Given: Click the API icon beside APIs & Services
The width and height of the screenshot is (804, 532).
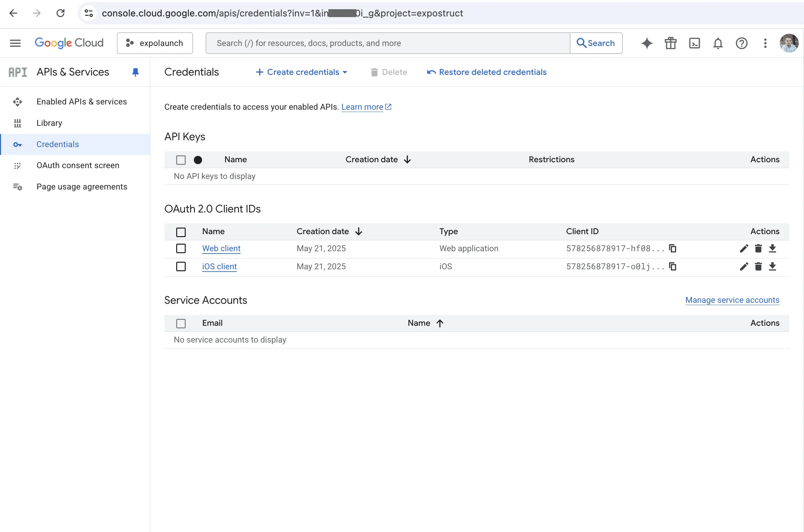Looking at the screenshot, I should [18, 72].
